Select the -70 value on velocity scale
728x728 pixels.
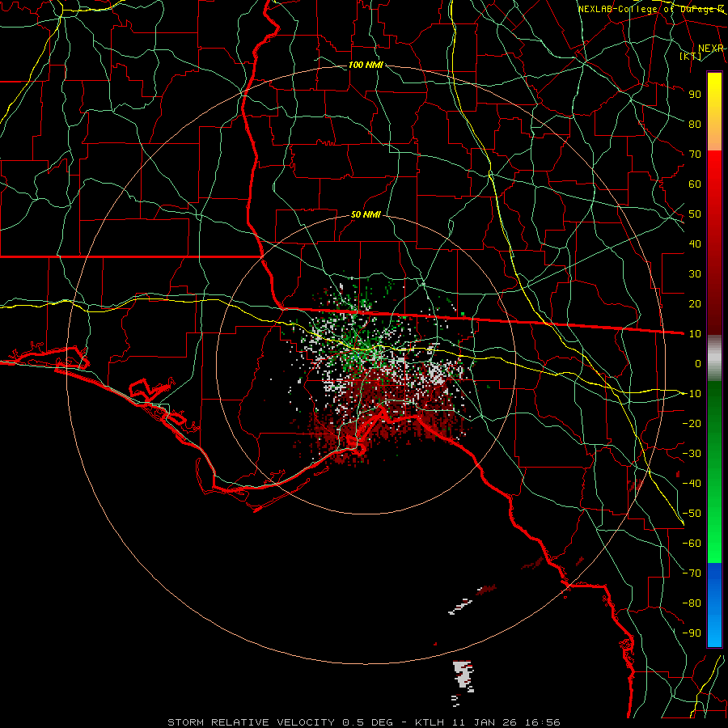point(692,574)
